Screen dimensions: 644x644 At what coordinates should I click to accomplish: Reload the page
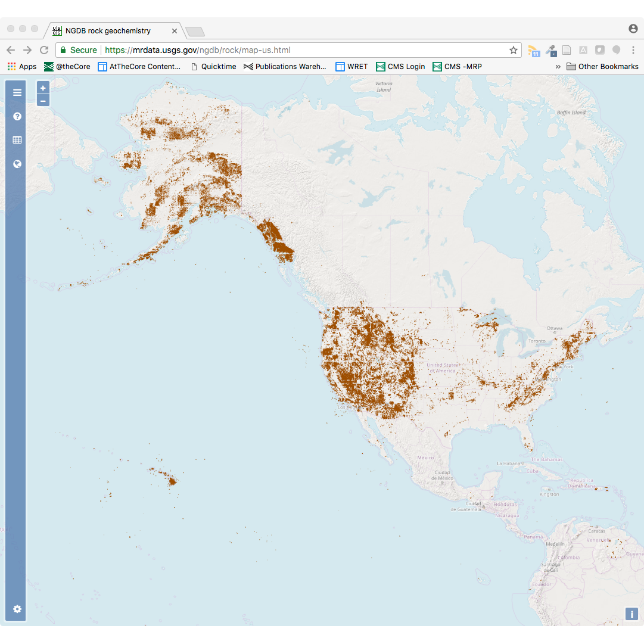44,50
